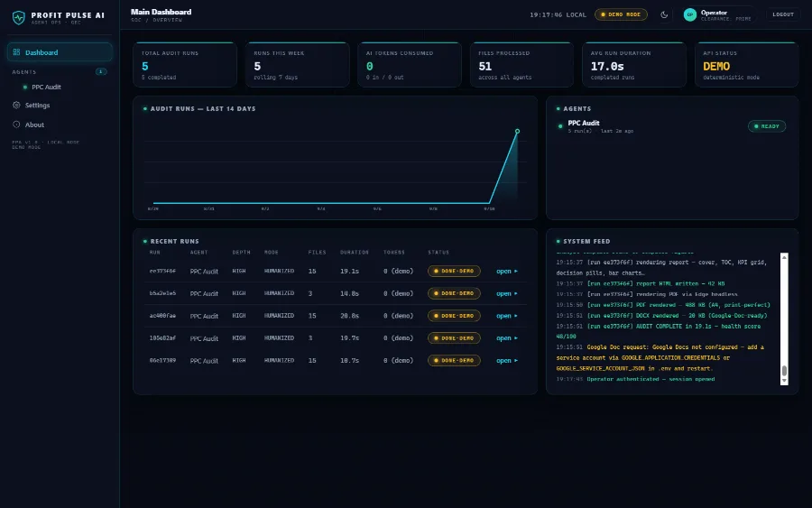
Task: Click the system feed scroll down arrow
Action: coord(784,381)
